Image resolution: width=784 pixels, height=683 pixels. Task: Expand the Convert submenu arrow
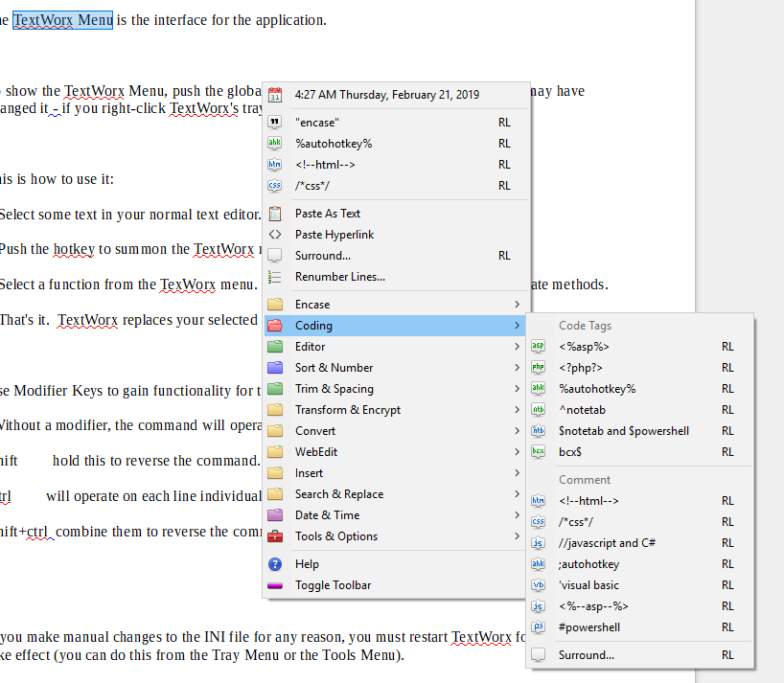(x=517, y=431)
